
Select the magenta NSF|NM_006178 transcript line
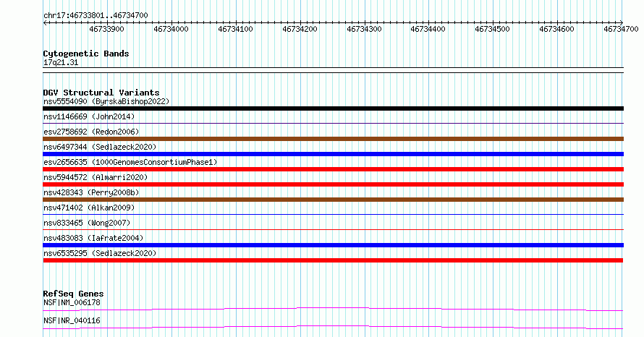click(x=333, y=309)
